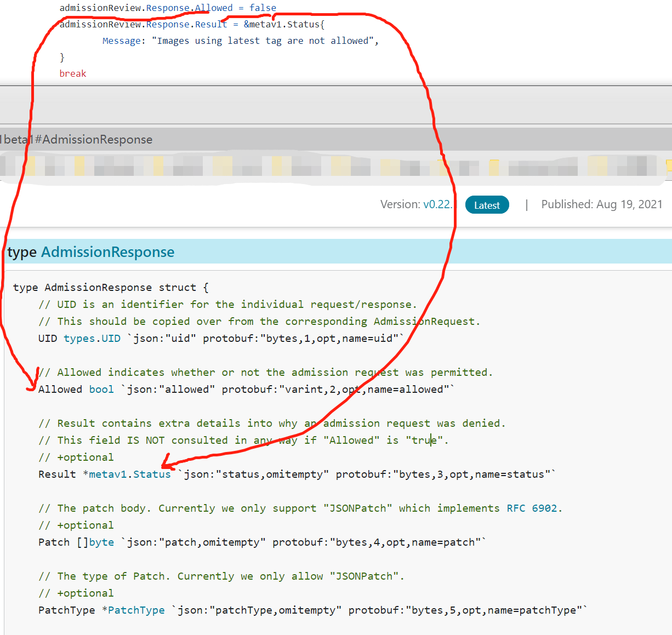Click '&metav1.Status{' in code snippet

click(284, 24)
